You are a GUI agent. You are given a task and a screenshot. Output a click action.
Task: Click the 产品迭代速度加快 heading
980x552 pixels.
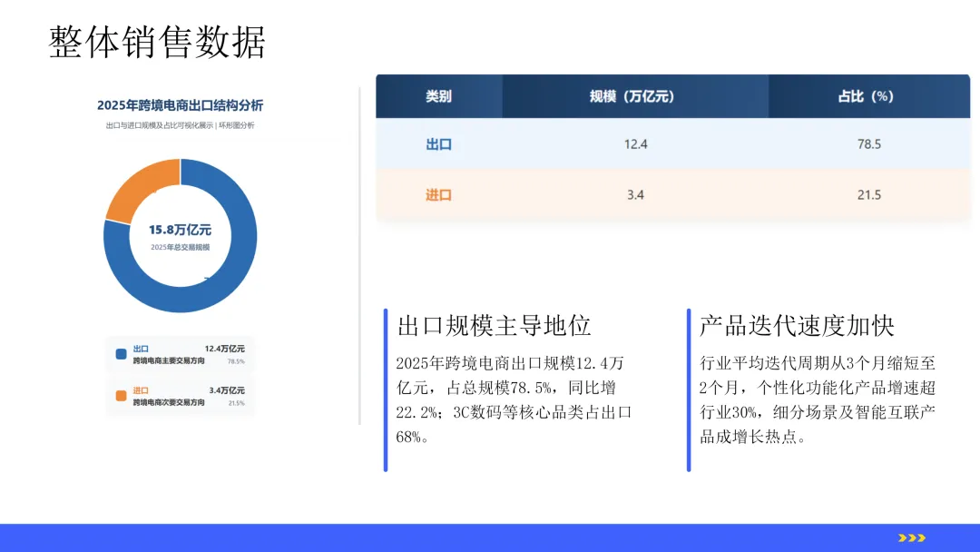tap(797, 325)
